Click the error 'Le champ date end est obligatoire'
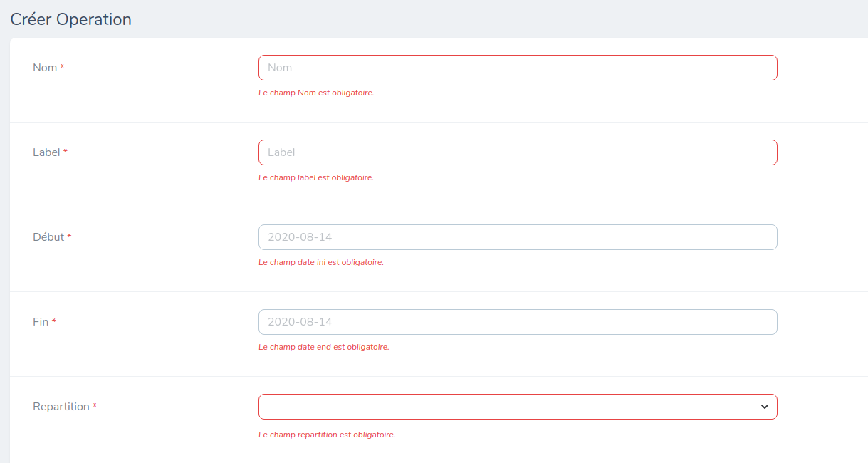This screenshot has height=463, width=868. coord(323,346)
